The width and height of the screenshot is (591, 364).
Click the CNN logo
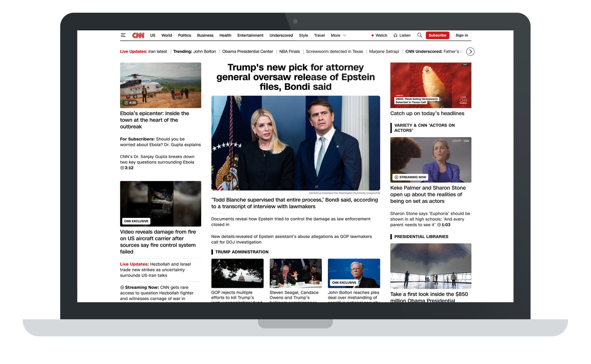click(x=138, y=35)
